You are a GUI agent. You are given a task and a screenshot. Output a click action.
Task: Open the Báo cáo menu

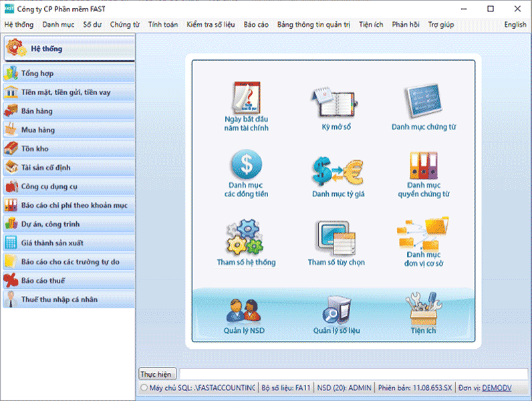256,25
